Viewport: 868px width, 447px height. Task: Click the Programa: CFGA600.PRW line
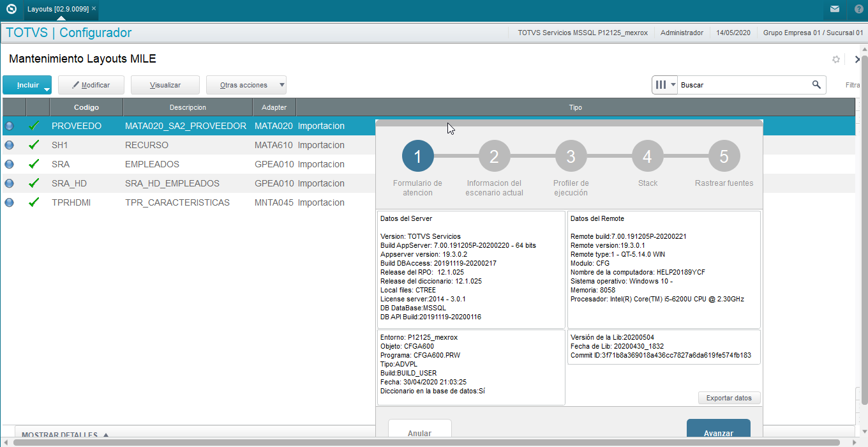pyautogui.click(x=419, y=355)
